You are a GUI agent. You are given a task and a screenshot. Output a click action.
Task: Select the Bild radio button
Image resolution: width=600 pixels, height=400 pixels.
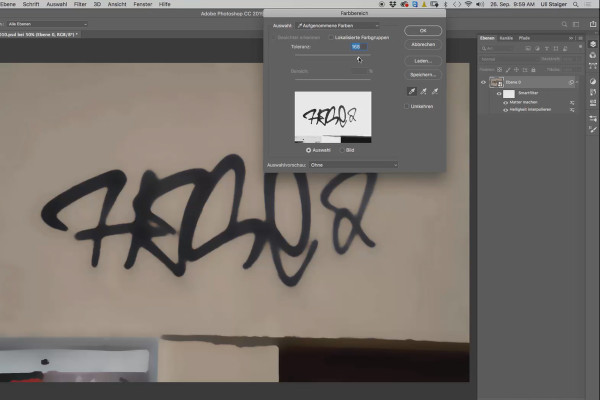[342, 150]
